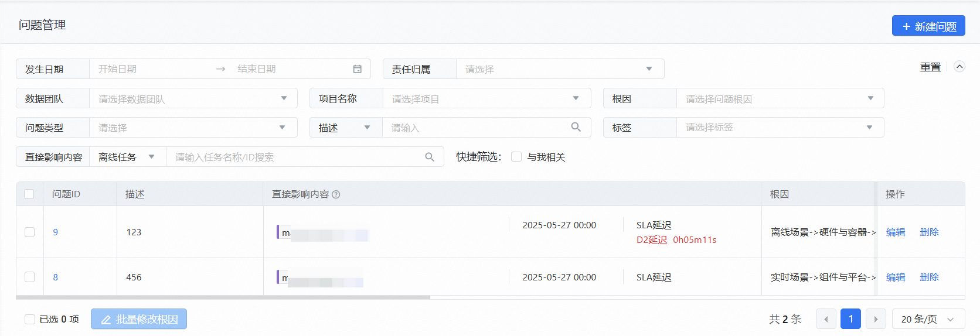Open issue ID 9 link
980x336 pixels.
[56, 232]
